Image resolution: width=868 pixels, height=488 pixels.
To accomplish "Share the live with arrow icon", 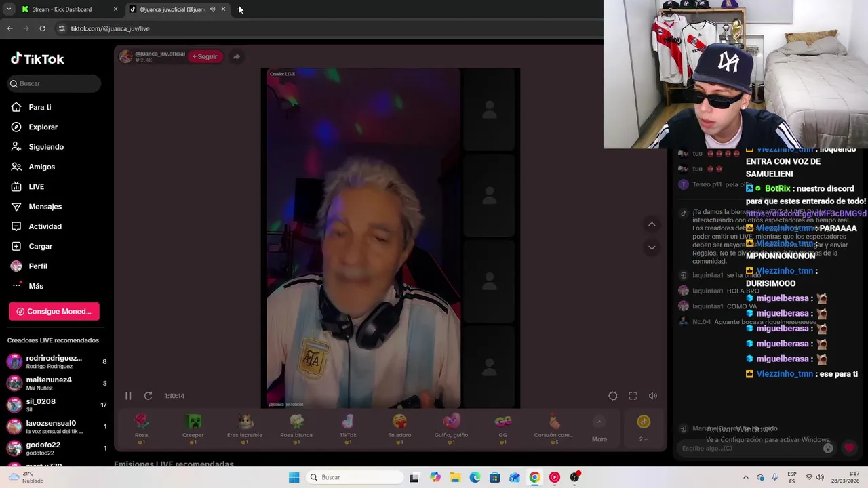I will tap(236, 56).
